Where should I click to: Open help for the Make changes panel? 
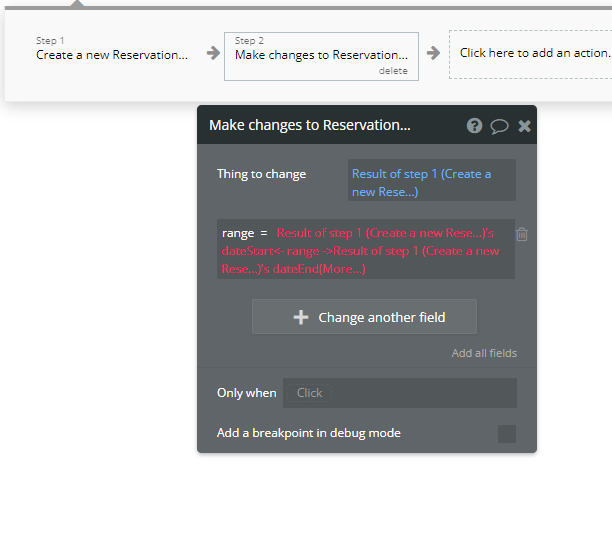pos(474,126)
